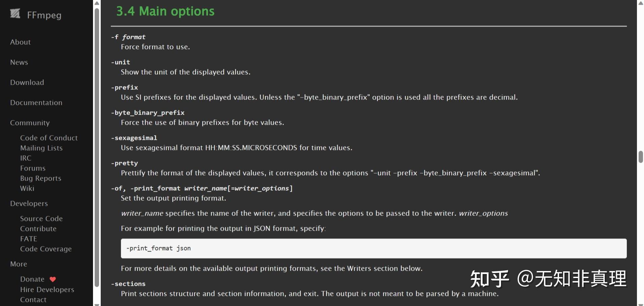This screenshot has height=306, width=644.
Task: Click the main page scrollbar thumb
Action: coord(641,157)
